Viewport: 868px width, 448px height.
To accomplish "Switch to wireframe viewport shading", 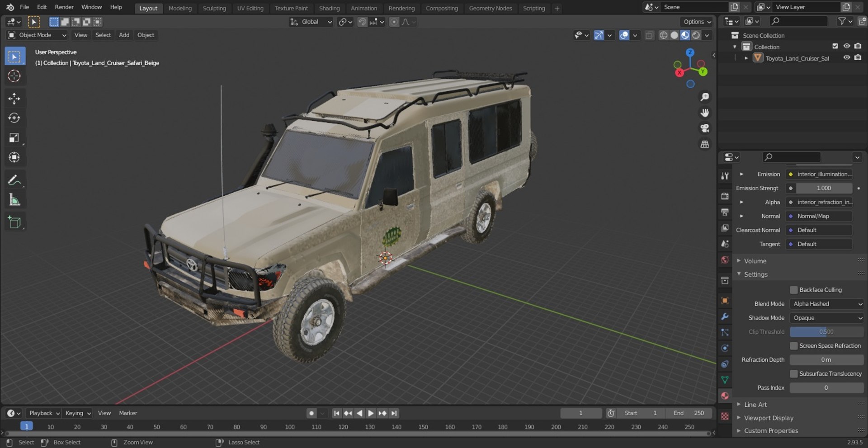I will [663, 35].
